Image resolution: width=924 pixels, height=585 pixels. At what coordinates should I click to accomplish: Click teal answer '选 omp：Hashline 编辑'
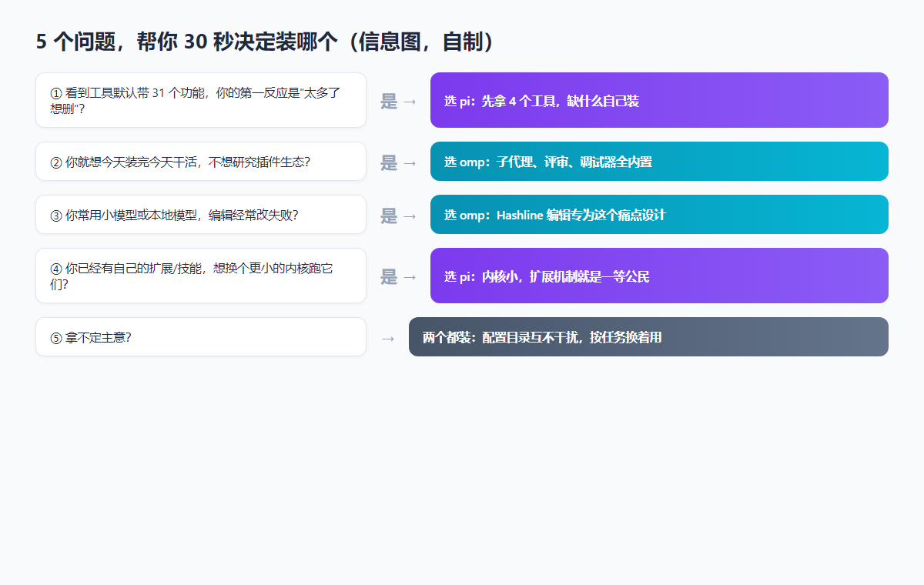click(659, 215)
